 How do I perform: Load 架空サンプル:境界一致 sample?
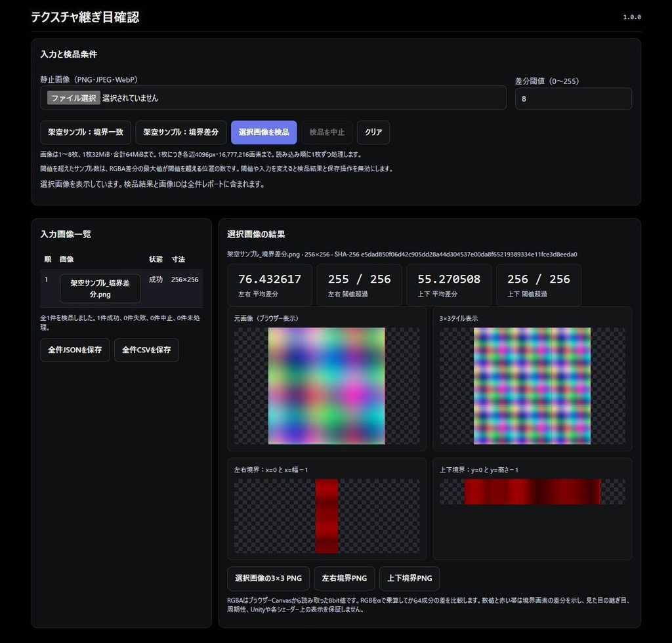(x=86, y=133)
